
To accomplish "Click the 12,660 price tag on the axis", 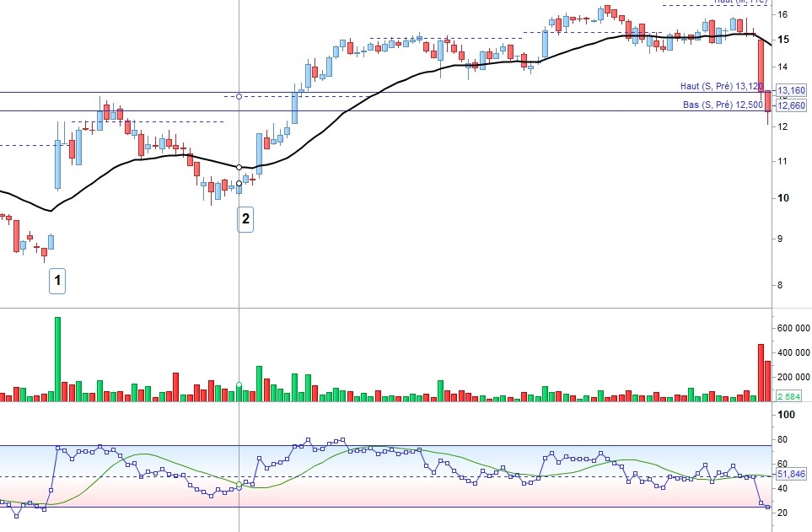I will (x=791, y=105).
